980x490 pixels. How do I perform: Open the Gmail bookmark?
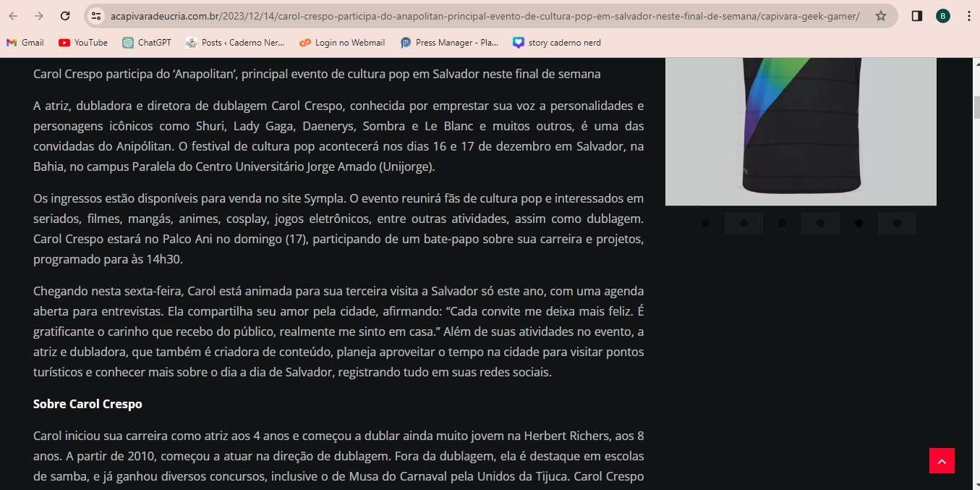[25, 43]
